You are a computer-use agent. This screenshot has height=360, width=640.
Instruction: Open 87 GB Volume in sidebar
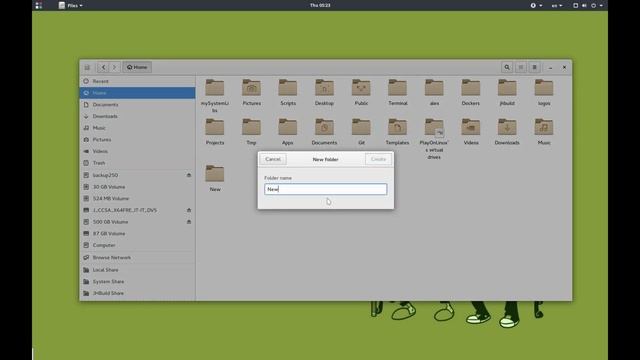[x=137, y=233]
